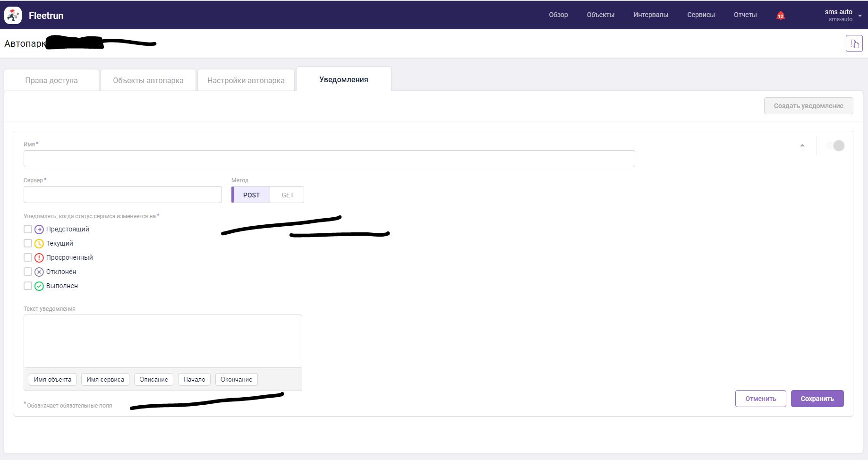Toggle the notification enable switch
Viewport: 868px width, 460px height.
(835, 146)
